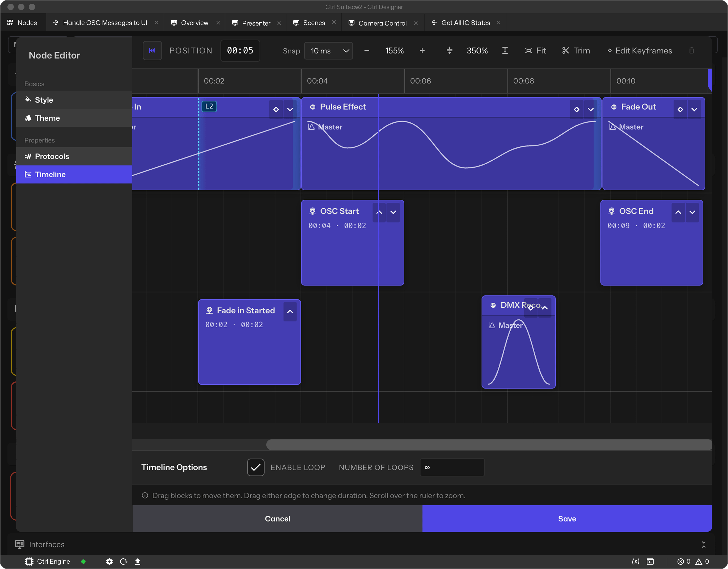This screenshot has width=728, height=569.
Task: Open the Scenes tab
Action: coord(314,23)
